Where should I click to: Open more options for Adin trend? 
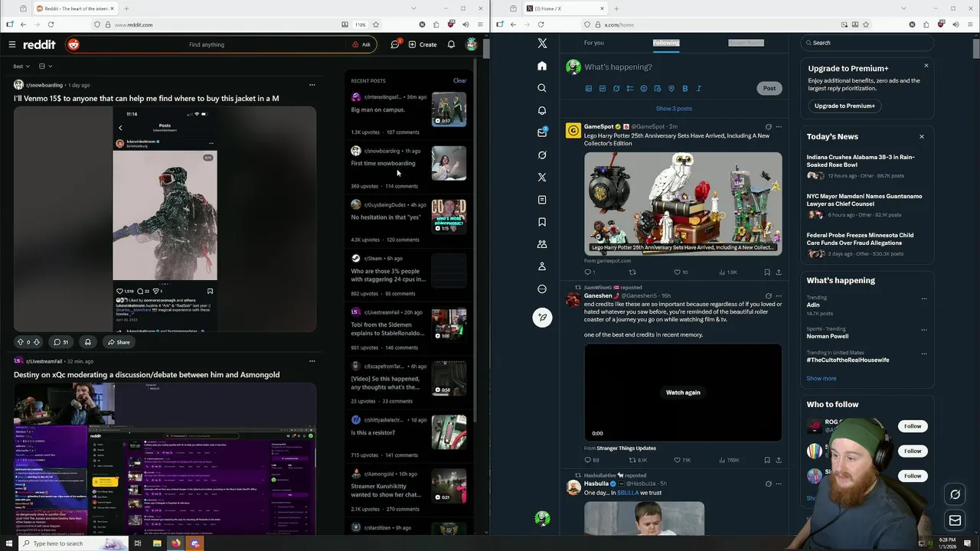click(924, 298)
